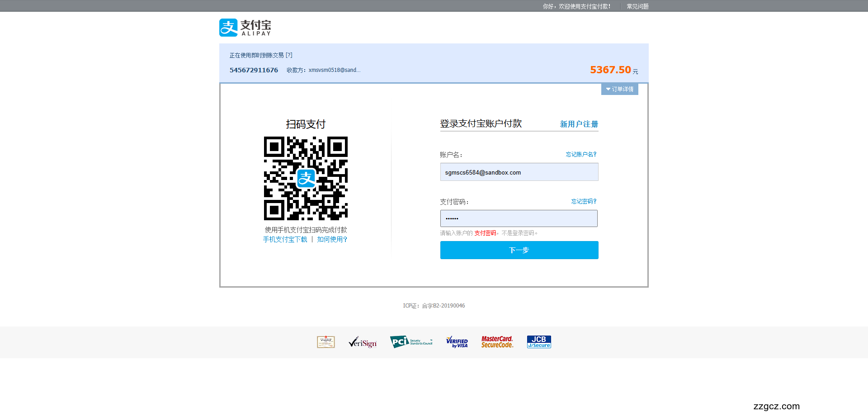This screenshot has width=868, height=412.
Task: Open the 新用户注册 registration link
Action: [579, 124]
